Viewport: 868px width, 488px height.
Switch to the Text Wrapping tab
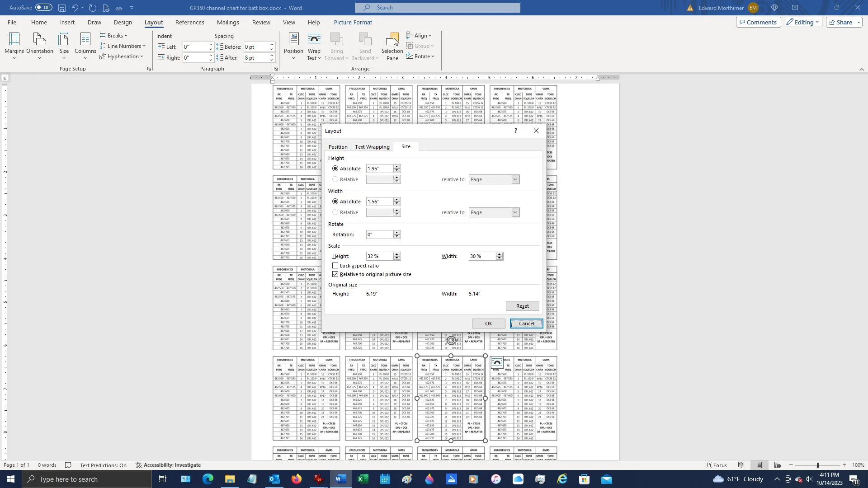click(x=372, y=147)
